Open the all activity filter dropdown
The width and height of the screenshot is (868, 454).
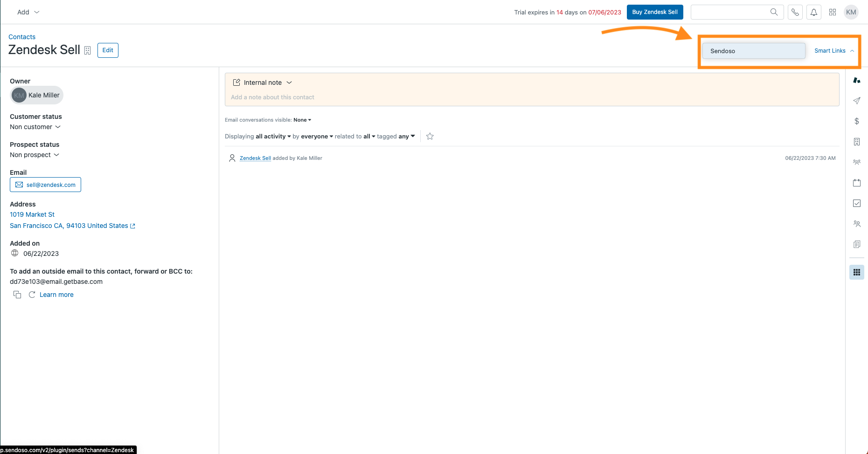click(x=273, y=137)
